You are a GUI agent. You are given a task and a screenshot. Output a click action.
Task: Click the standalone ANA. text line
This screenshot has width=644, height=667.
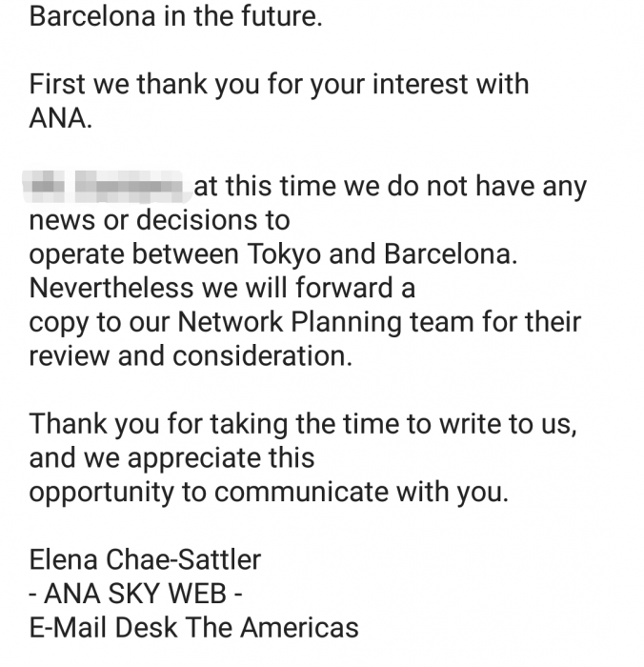(x=60, y=118)
